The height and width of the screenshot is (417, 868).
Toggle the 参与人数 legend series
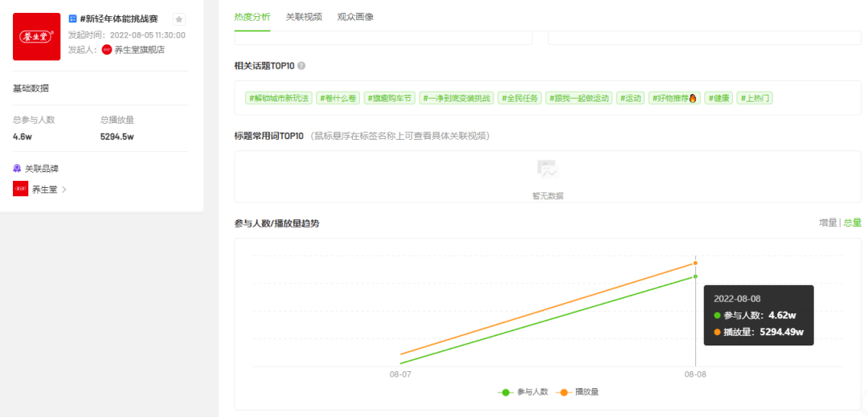[x=523, y=392]
